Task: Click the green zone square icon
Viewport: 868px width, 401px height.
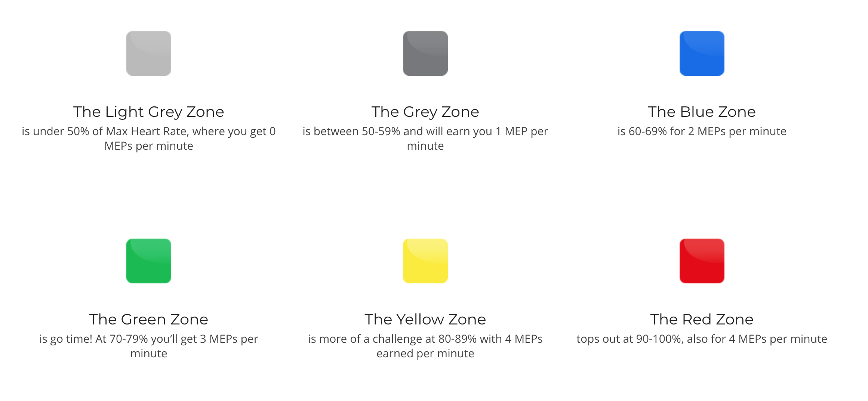Action: [x=149, y=261]
